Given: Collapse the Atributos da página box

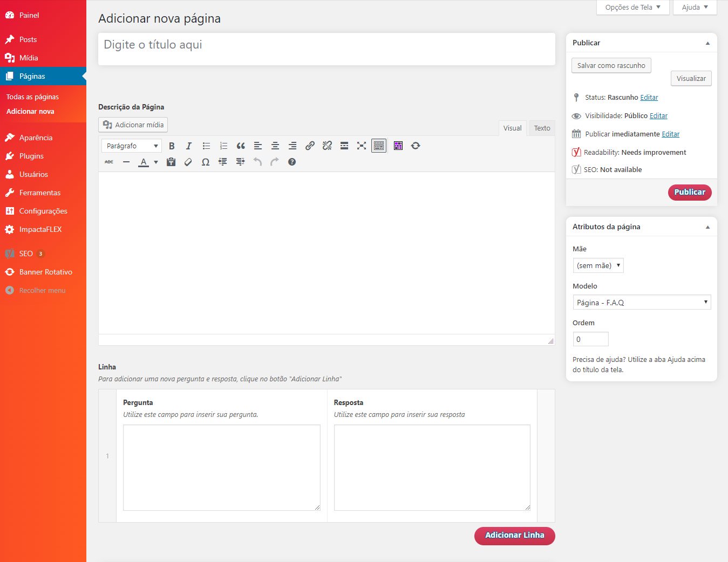Looking at the screenshot, I should [x=707, y=227].
